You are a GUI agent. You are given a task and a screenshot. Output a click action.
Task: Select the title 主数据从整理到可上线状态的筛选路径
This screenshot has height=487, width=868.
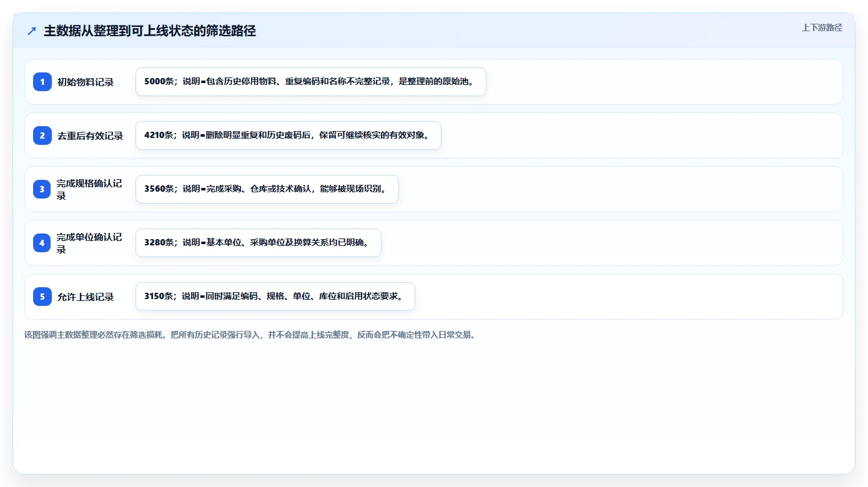(x=150, y=31)
